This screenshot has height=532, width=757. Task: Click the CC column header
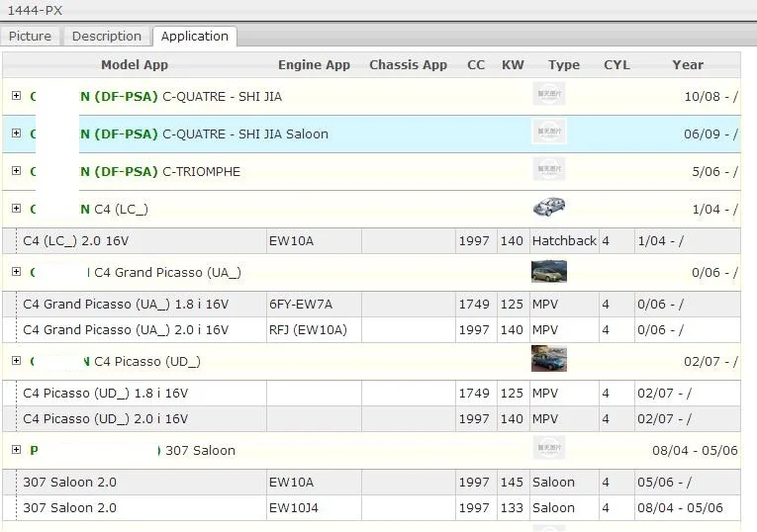(x=476, y=64)
